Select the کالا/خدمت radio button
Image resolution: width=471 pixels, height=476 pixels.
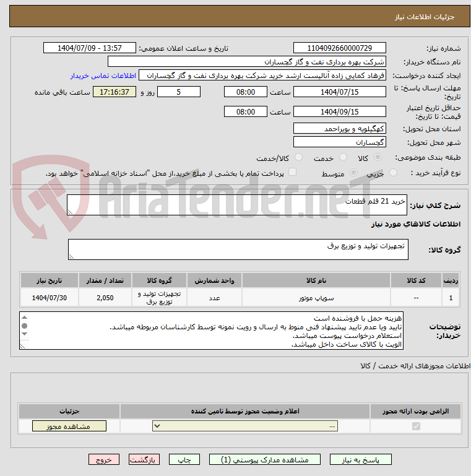[x=298, y=157]
